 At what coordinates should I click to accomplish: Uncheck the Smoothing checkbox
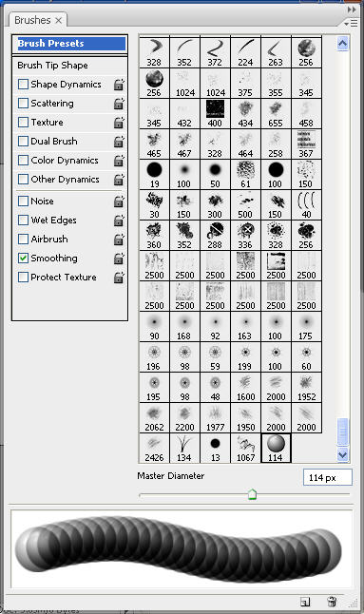click(24, 259)
